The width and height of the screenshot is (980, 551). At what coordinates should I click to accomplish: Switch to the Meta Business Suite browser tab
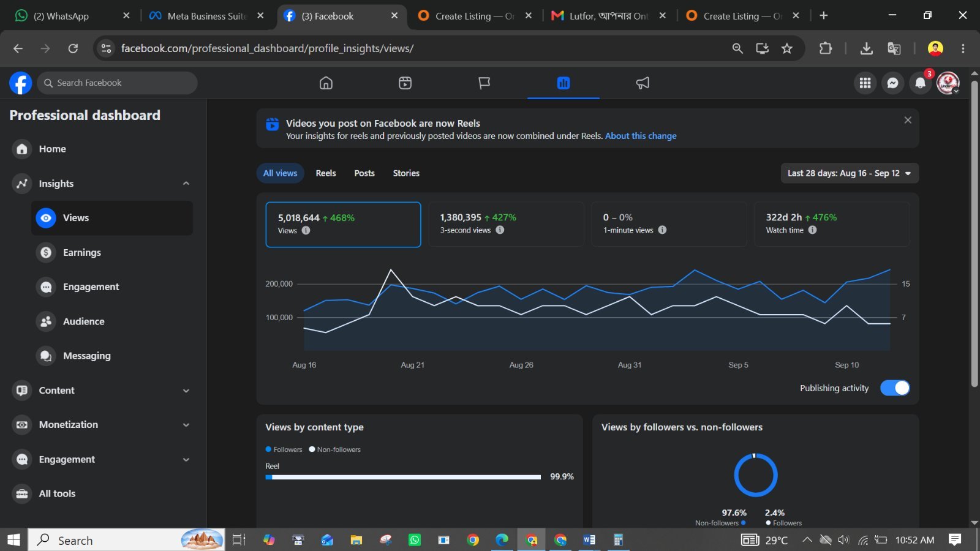click(x=207, y=16)
